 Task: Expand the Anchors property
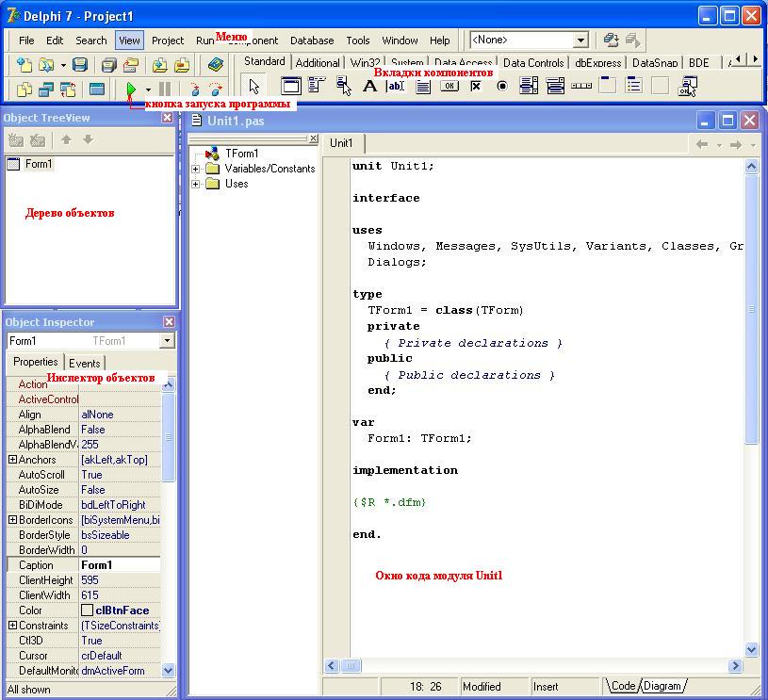13,460
